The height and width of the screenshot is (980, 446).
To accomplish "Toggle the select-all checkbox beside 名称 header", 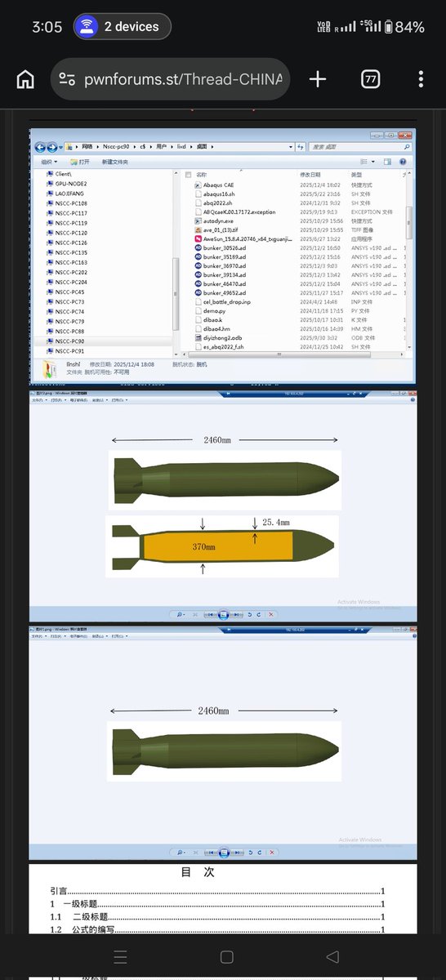I will pos(189,175).
